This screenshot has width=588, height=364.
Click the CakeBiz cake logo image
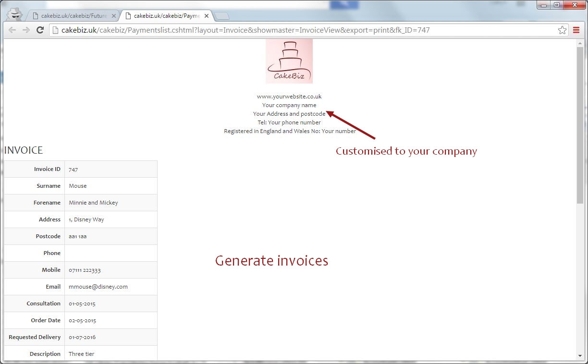pyautogui.click(x=289, y=61)
